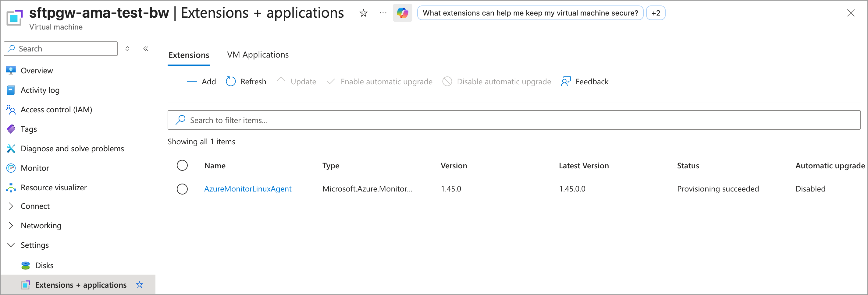
Task: Click the expand/collapse all sidebar arrows icon
Action: 127,48
